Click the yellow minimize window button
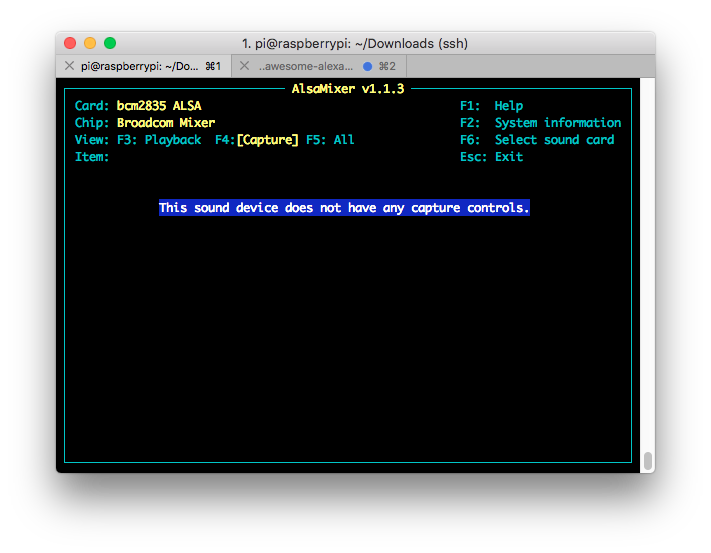Viewport: 711px width, 553px height. (90, 43)
